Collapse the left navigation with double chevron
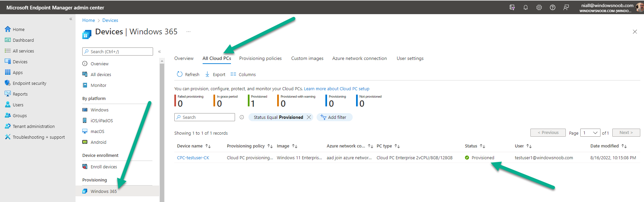The image size is (644, 202). tap(71, 19)
